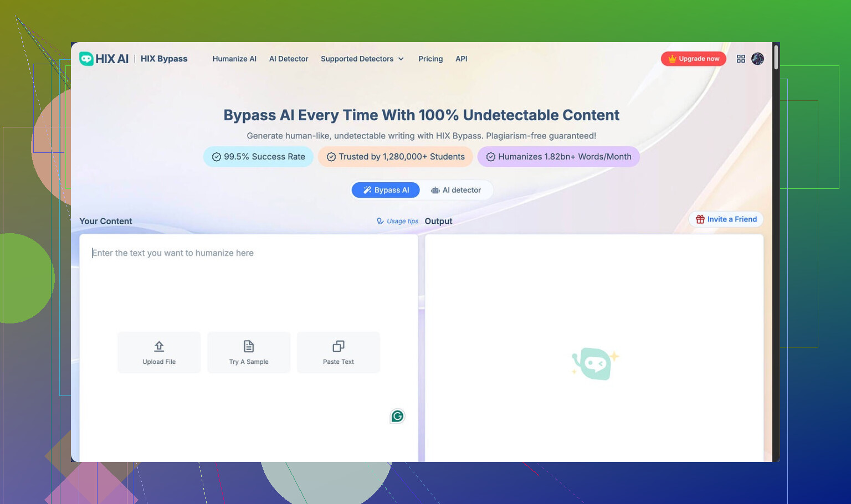
Task: Open the AI Detector nav link
Action: point(289,59)
